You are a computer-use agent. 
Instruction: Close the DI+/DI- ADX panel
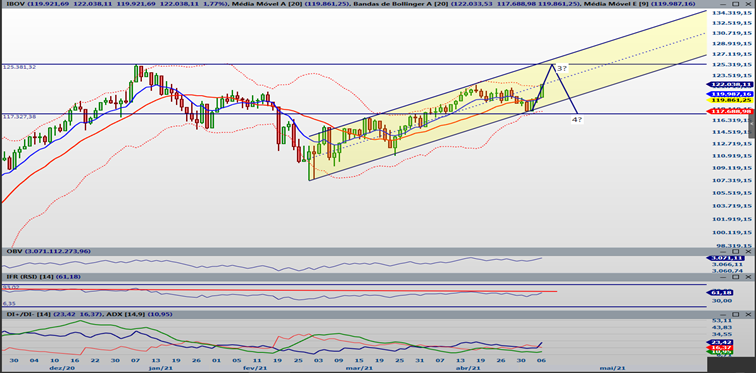(x=748, y=314)
